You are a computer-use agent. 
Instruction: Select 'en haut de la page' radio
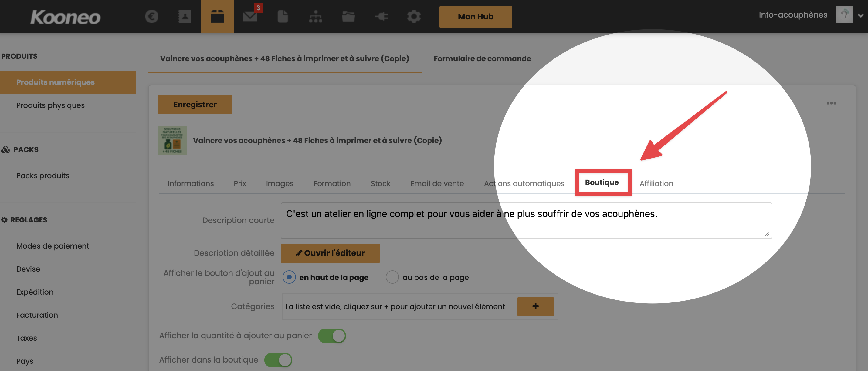pos(289,277)
